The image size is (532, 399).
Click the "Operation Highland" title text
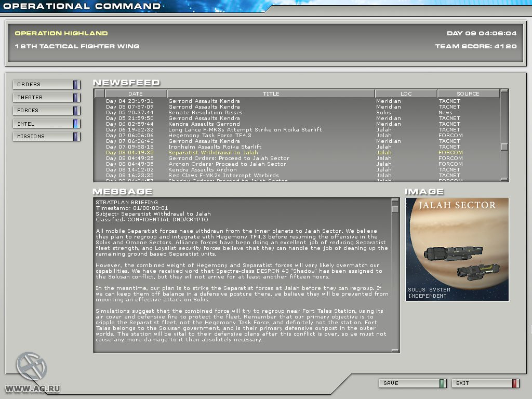[x=61, y=33]
